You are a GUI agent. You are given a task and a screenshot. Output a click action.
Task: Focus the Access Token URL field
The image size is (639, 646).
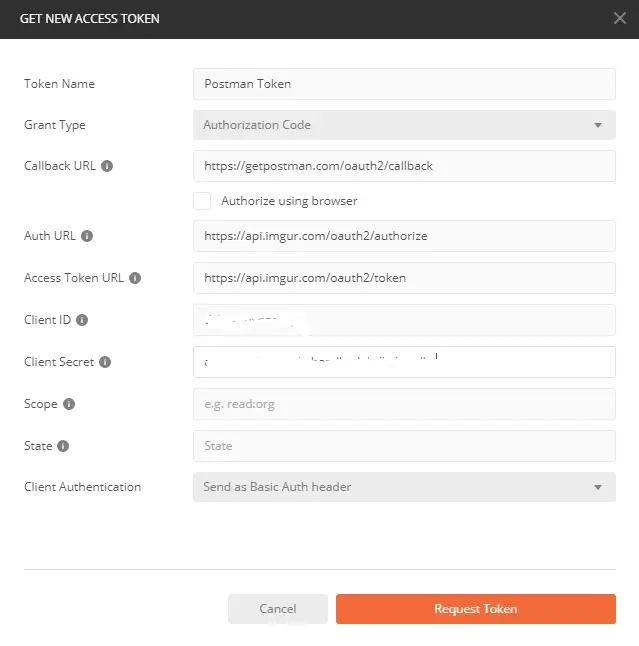(404, 278)
